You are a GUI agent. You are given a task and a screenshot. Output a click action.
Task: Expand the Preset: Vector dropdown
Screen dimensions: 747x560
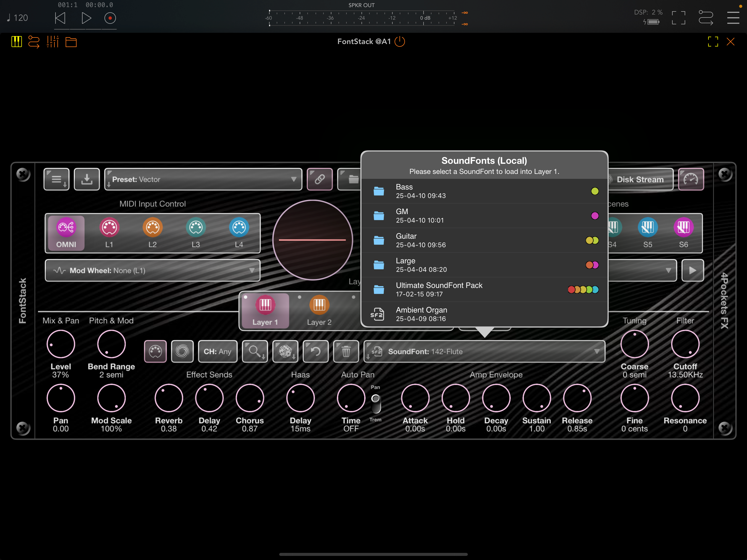[x=203, y=179]
